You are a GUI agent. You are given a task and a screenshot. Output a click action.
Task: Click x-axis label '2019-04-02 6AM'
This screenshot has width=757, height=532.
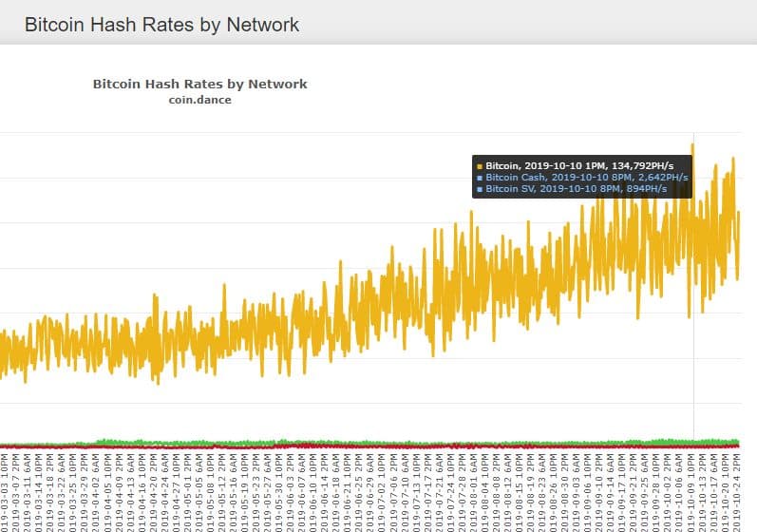[x=96, y=492]
